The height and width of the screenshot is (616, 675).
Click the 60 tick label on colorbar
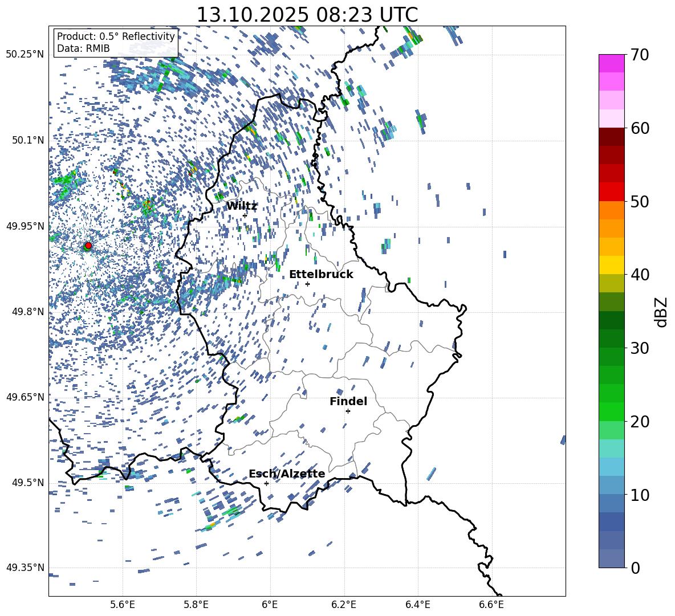pos(640,128)
